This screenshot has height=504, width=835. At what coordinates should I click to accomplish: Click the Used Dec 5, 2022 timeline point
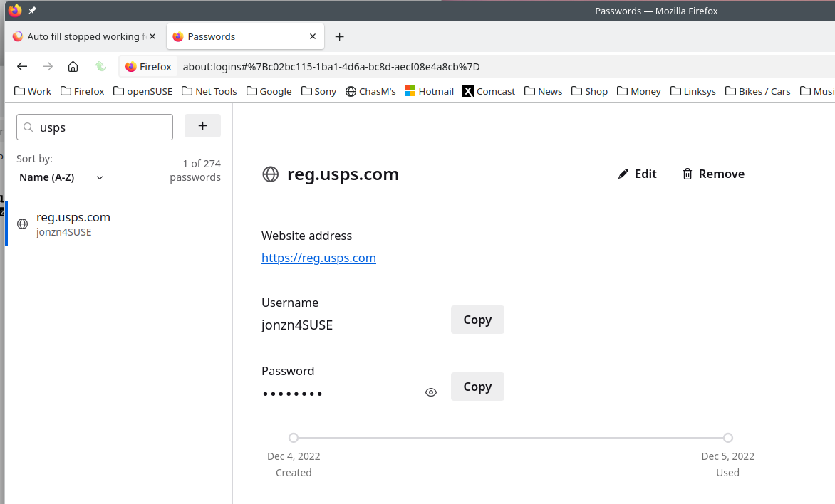[728, 438]
